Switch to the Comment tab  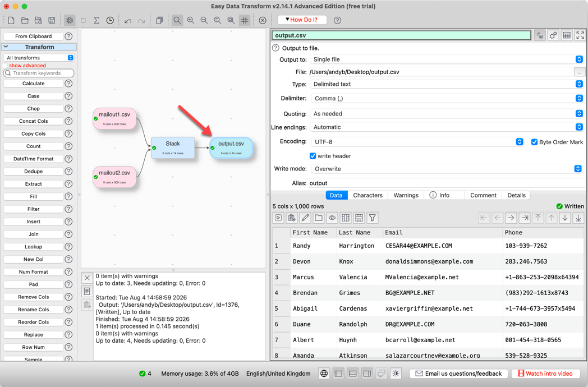483,195
